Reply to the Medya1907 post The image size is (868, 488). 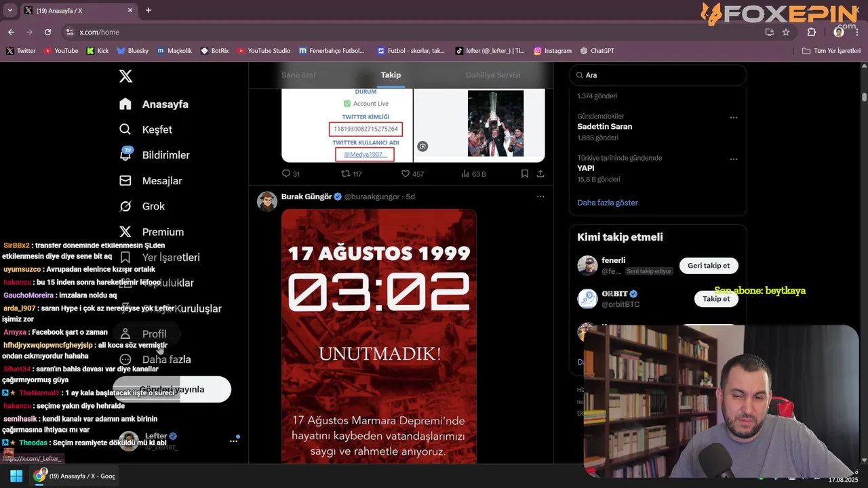click(x=291, y=174)
